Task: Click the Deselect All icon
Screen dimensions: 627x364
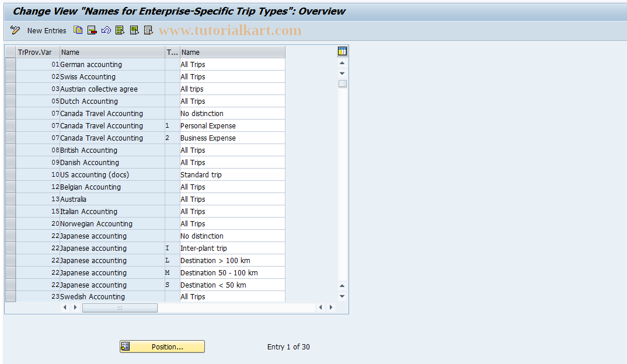Action: click(x=148, y=30)
